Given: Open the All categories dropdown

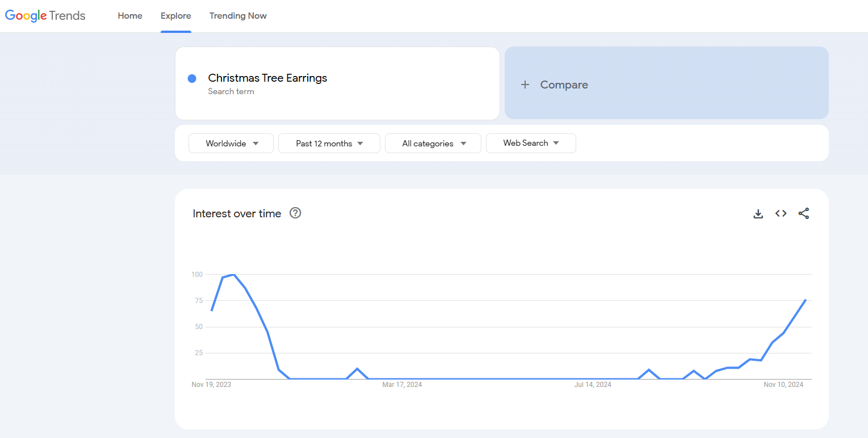Looking at the screenshot, I should point(433,144).
